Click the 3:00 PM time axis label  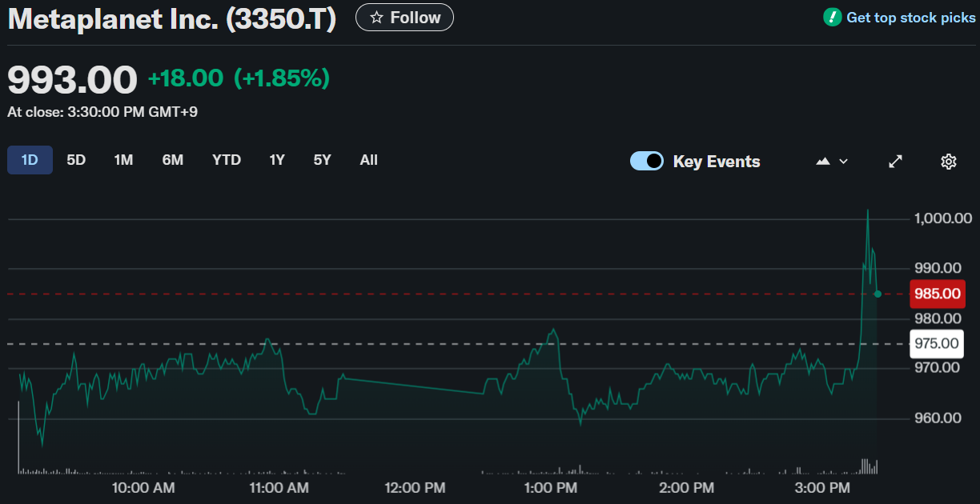(x=823, y=487)
